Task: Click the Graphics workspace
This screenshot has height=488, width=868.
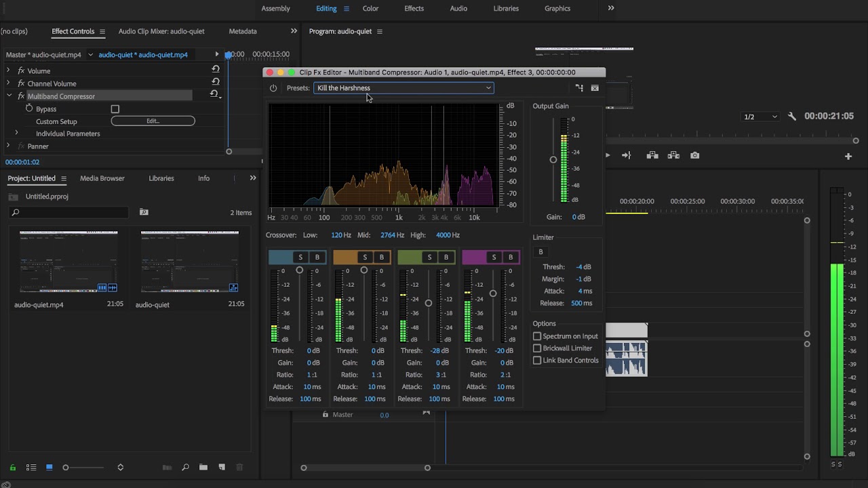Action: [x=557, y=8]
